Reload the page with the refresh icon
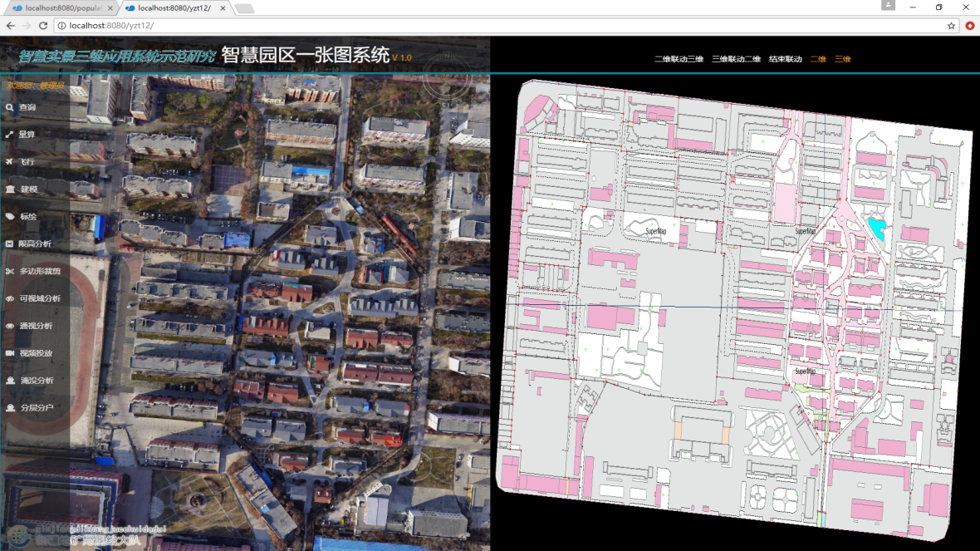Screen dimensions: 980x551 43,26
